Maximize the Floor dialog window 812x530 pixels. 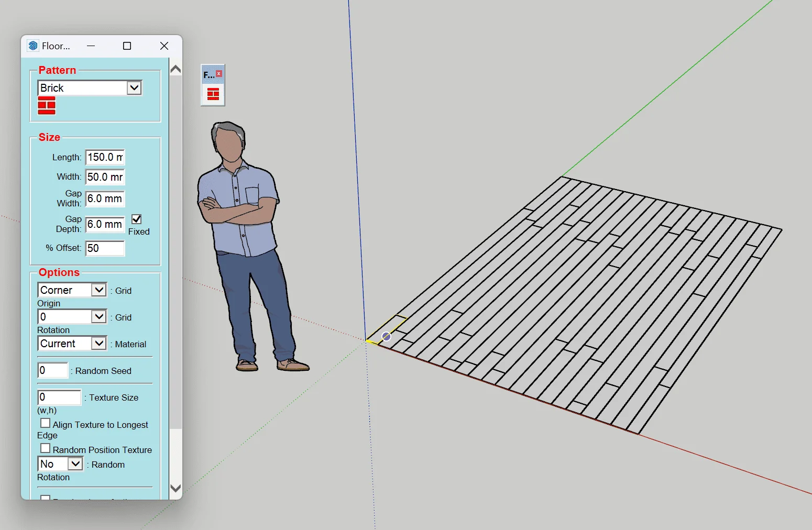pos(127,46)
